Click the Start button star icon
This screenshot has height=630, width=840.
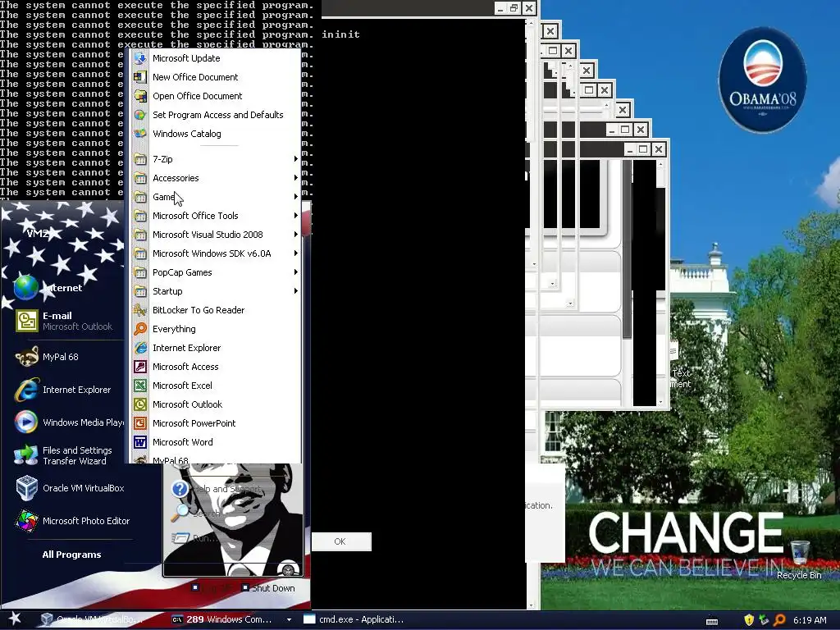(15, 619)
